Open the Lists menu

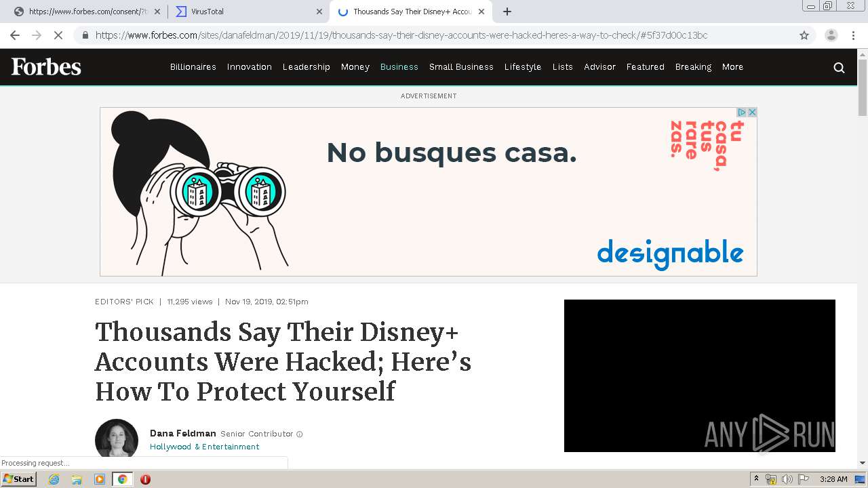tap(563, 67)
